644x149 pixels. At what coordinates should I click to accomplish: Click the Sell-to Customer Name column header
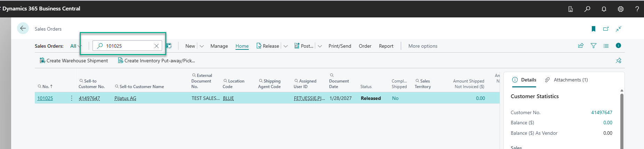coord(140,86)
